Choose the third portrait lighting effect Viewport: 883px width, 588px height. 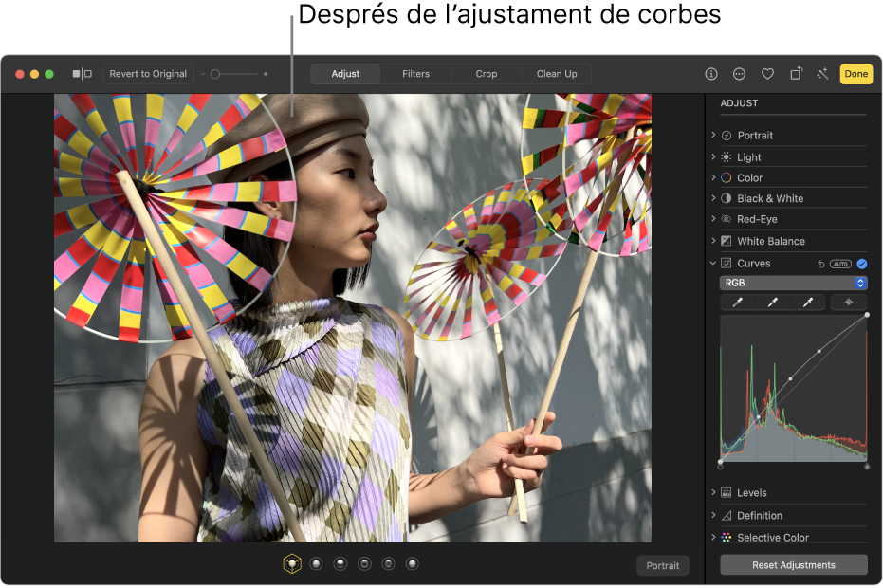340,563
